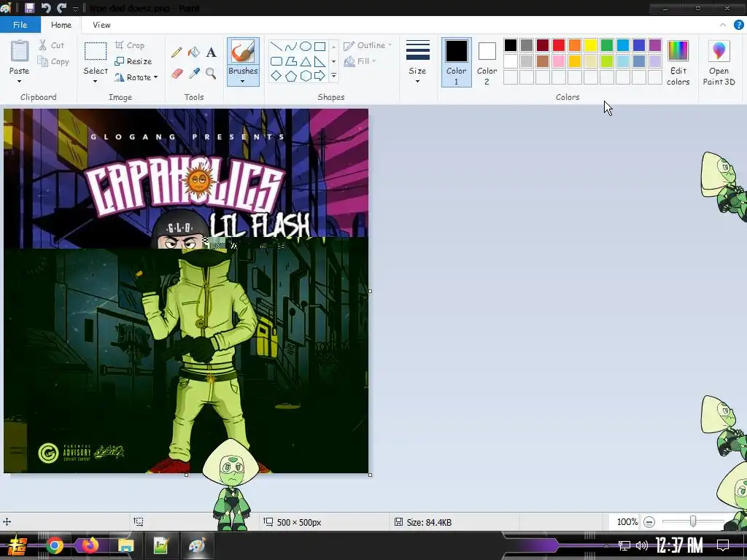Select Color 2 background box
747x560 pixels.
(487, 63)
